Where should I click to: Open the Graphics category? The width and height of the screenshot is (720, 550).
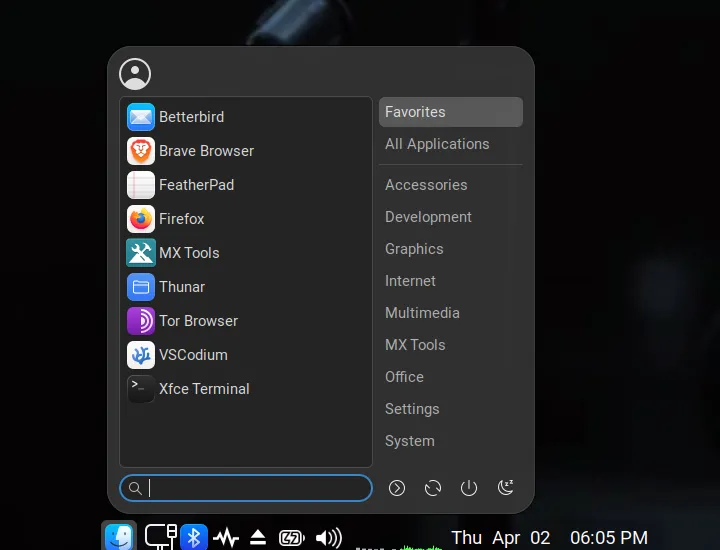click(x=451, y=249)
